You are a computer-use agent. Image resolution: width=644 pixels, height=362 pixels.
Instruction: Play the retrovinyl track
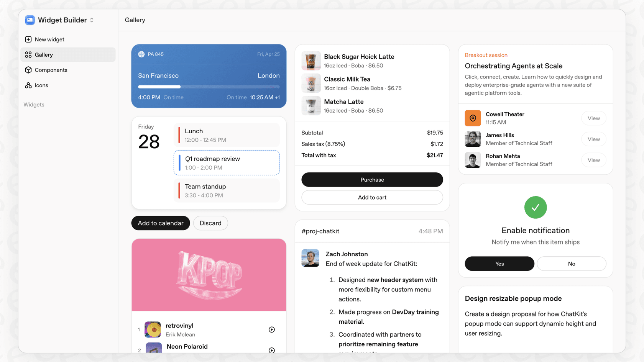(272, 329)
